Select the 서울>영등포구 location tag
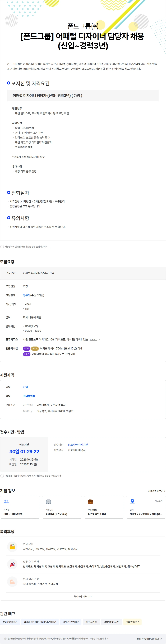Viewport: 166px width, 644px height. pyautogui.click(x=132, y=622)
